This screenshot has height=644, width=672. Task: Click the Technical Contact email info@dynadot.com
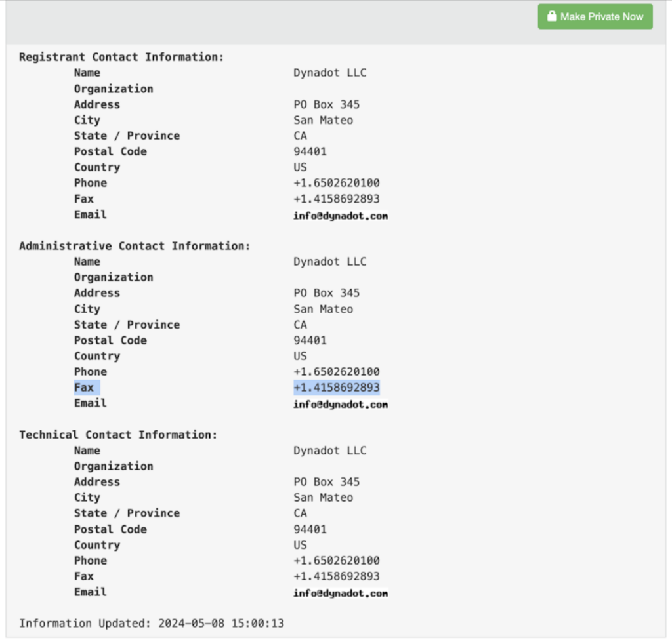341,593
